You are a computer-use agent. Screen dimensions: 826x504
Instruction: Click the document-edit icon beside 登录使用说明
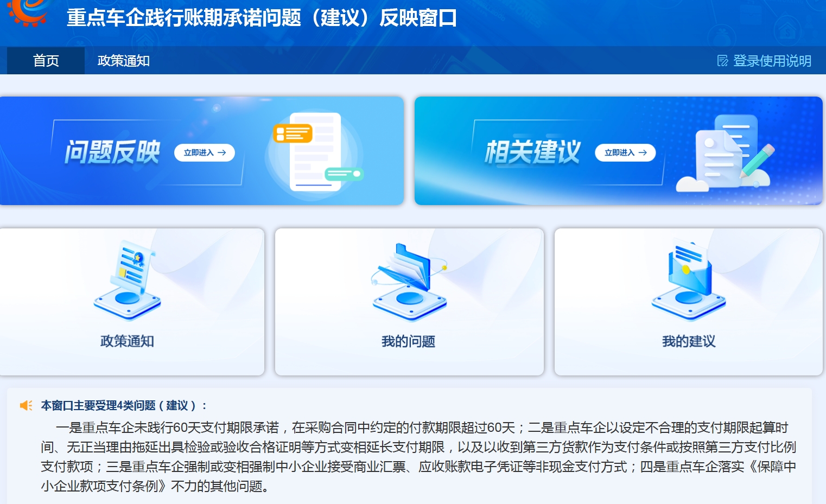click(722, 60)
